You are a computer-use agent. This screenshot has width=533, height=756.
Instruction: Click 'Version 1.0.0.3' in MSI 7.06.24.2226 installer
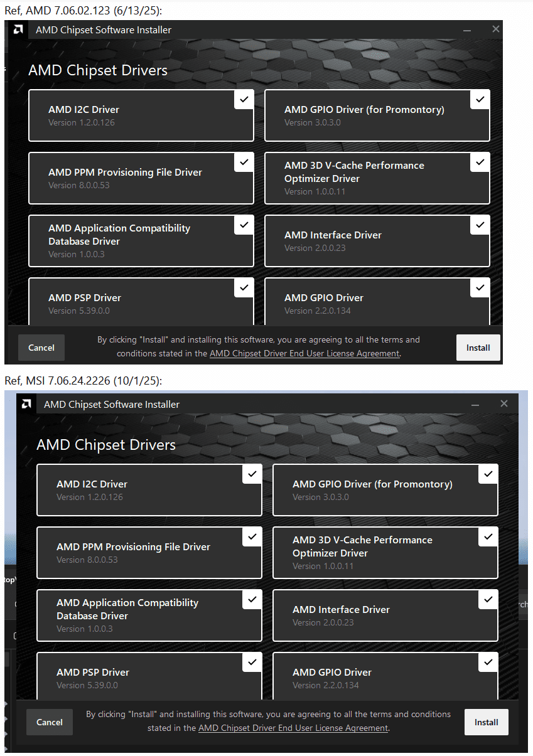tap(85, 629)
